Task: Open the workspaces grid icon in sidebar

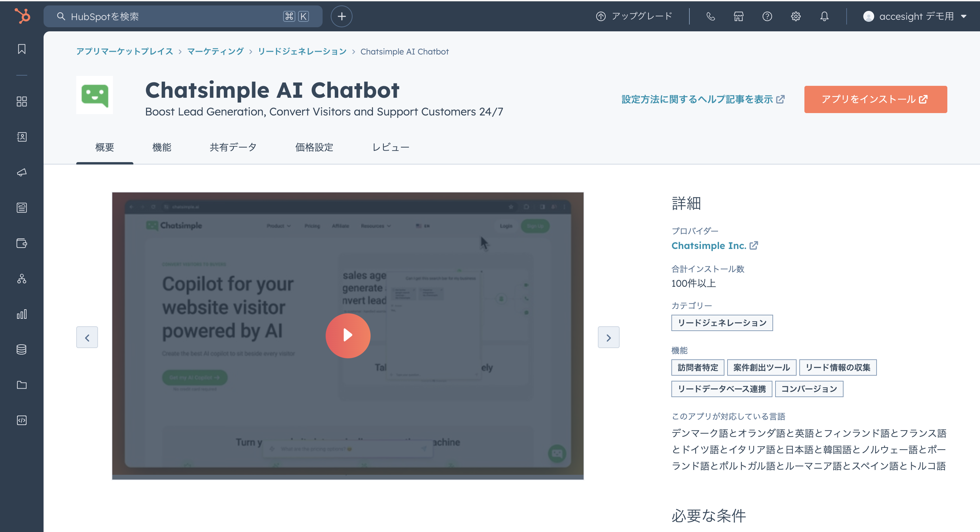Action: coord(22,101)
